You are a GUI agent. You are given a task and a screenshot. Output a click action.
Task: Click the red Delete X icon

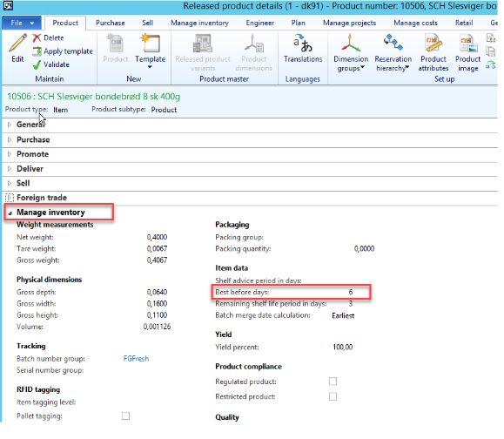(x=37, y=38)
